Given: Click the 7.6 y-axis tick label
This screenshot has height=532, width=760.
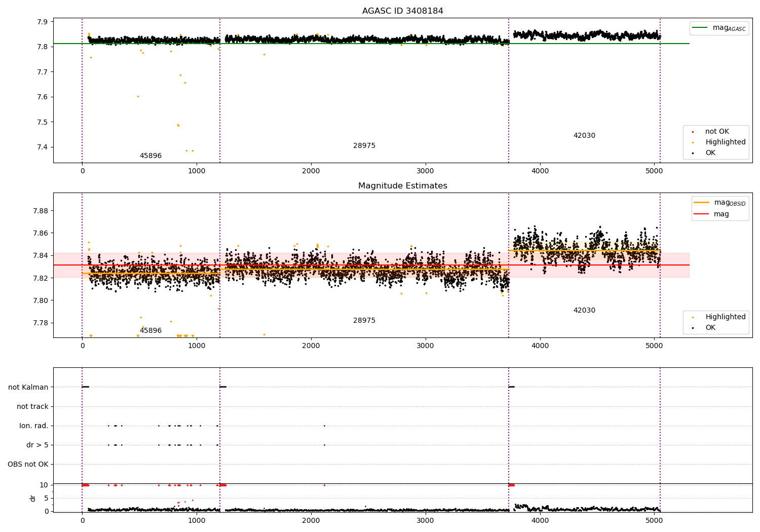Looking at the screenshot, I should (42, 97).
